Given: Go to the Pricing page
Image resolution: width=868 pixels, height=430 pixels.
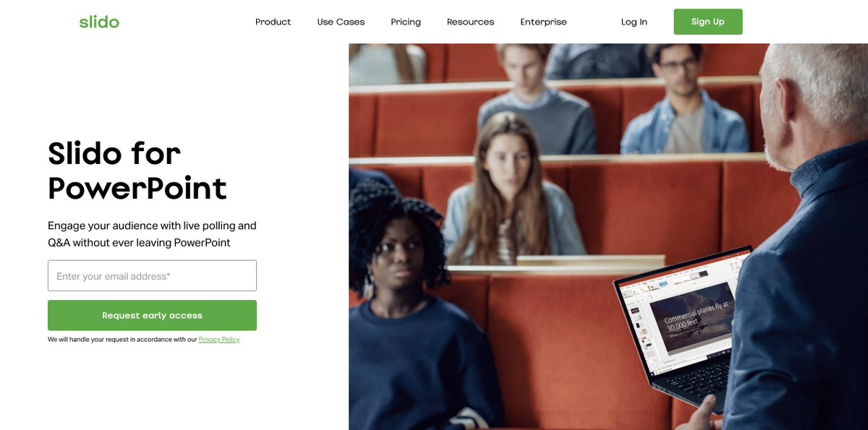Looking at the screenshot, I should (x=406, y=22).
